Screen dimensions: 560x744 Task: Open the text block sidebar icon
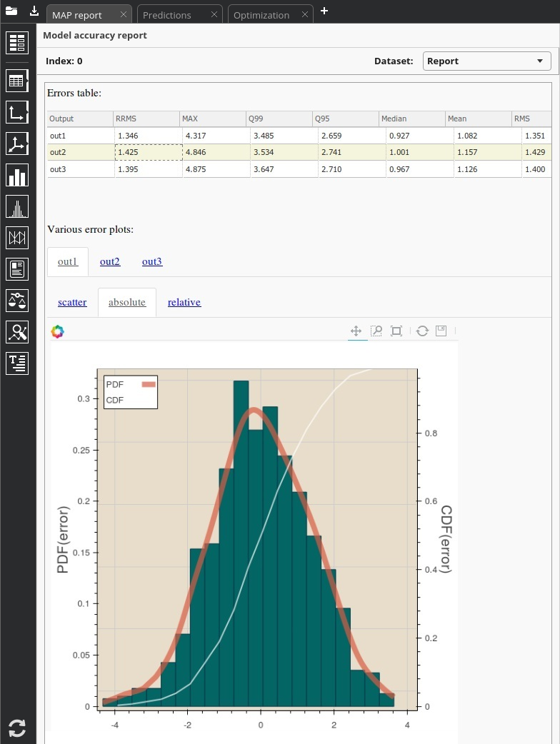17,363
